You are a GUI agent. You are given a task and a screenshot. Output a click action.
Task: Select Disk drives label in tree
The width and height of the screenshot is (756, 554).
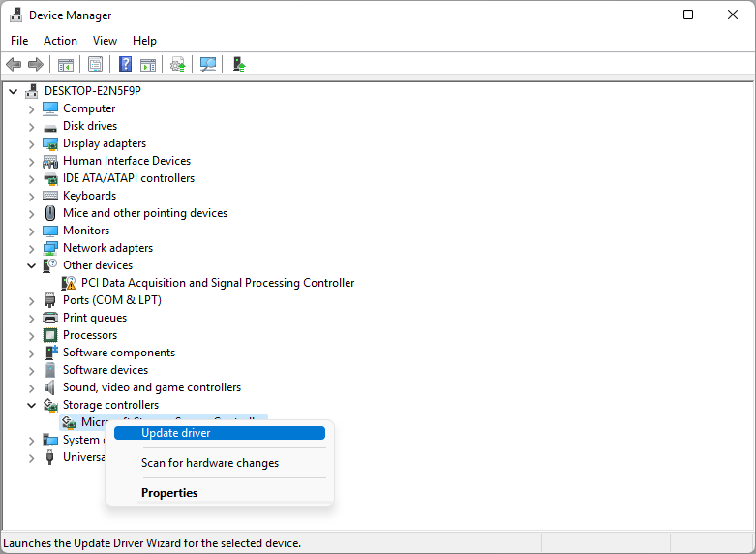click(90, 126)
